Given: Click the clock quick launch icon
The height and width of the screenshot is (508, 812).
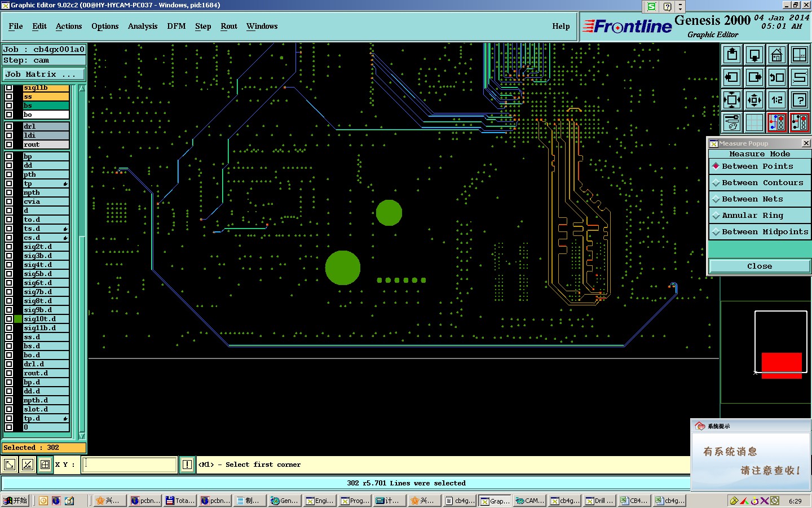Looking at the screenshot, I should tap(43, 501).
